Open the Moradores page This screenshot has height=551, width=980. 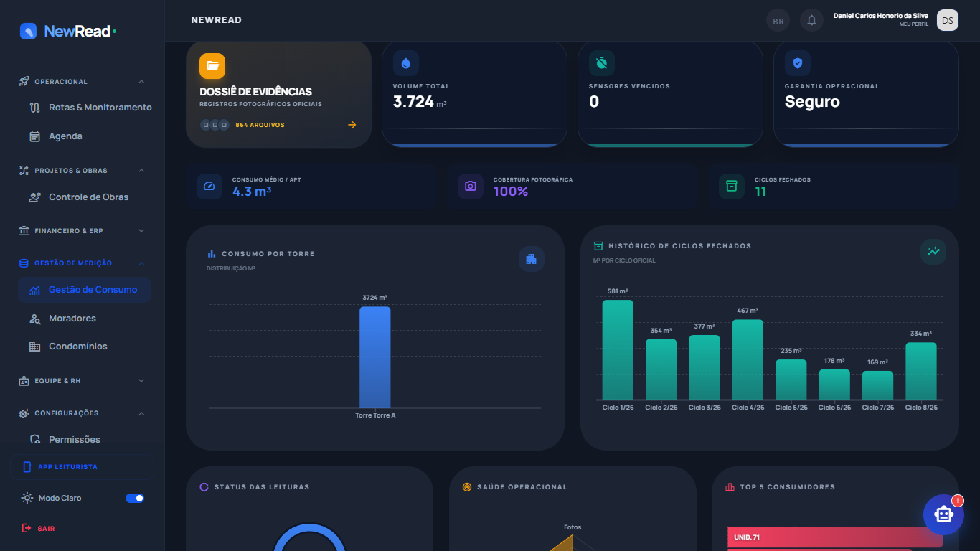85,319
